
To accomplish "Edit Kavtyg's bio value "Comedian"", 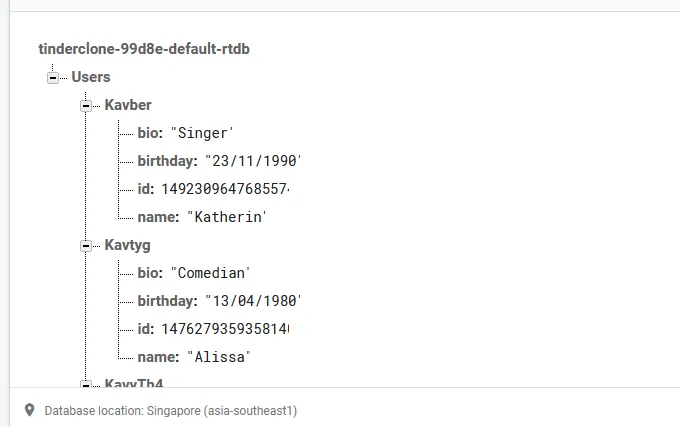I will click(x=210, y=273).
